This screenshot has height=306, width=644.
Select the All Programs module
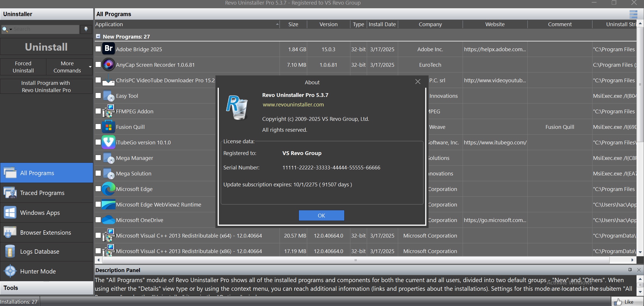pyautogui.click(x=47, y=173)
